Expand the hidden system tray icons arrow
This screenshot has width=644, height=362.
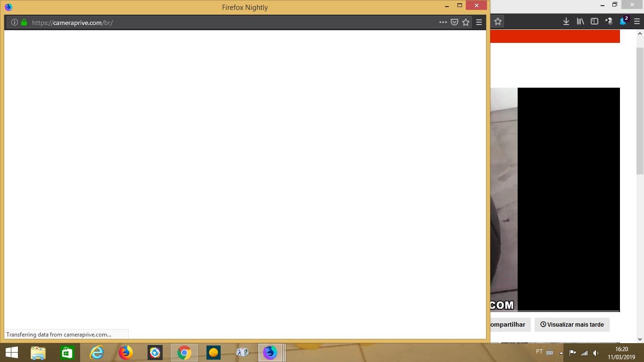point(561,353)
